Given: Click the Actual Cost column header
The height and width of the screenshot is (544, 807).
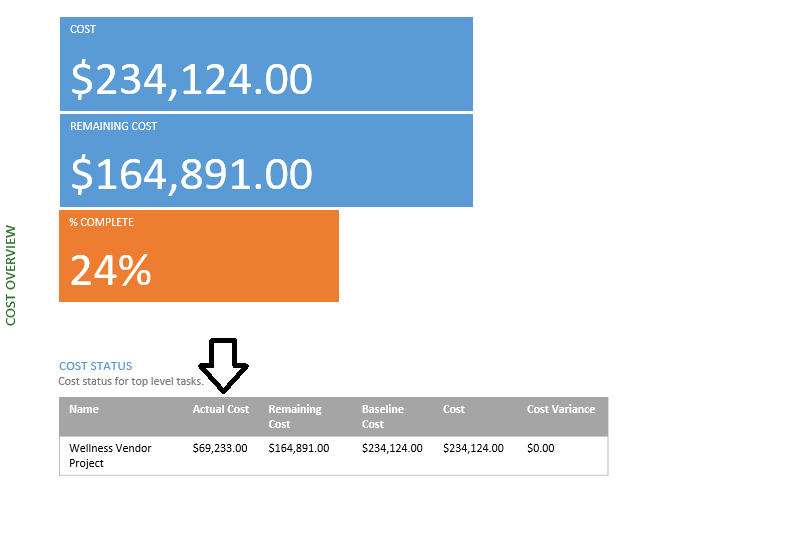Looking at the screenshot, I should click(x=221, y=409).
